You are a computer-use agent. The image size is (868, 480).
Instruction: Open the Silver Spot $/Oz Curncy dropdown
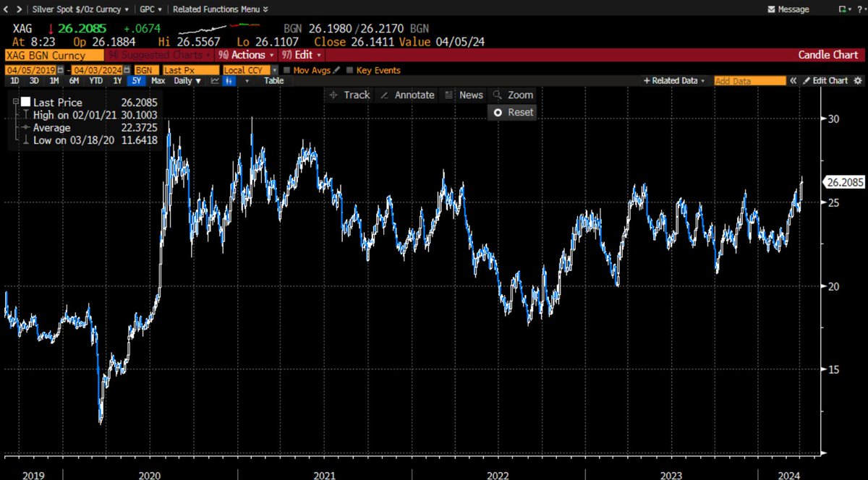tap(82, 9)
